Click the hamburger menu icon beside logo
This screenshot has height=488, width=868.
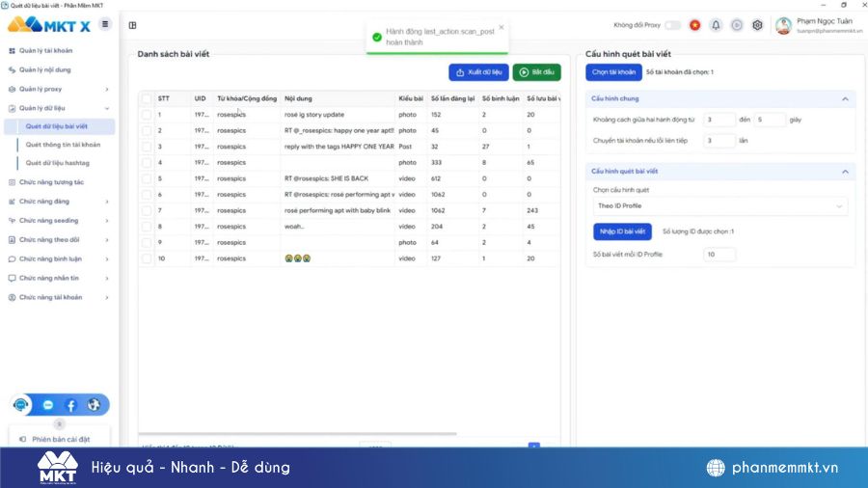pyautogui.click(x=105, y=24)
